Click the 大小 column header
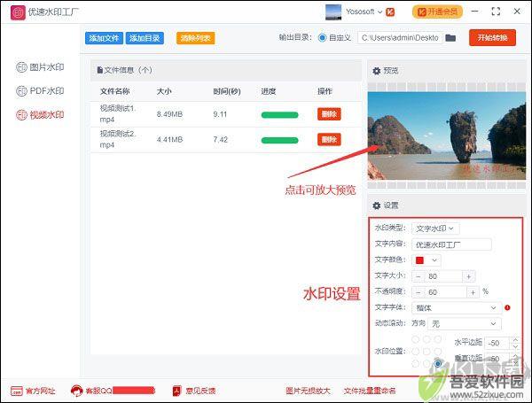532x403 pixels. pos(164,91)
